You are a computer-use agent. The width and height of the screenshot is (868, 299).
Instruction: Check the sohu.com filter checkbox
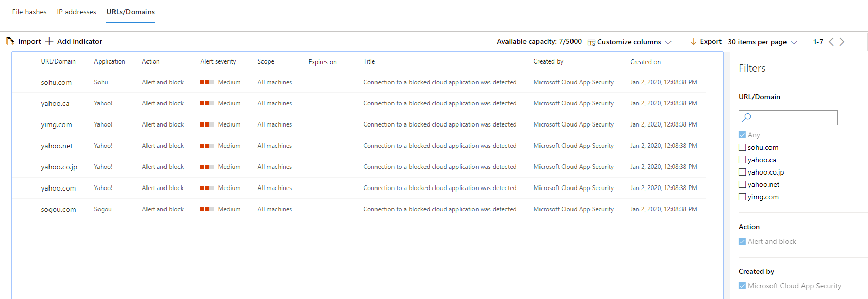pos(742,147)
